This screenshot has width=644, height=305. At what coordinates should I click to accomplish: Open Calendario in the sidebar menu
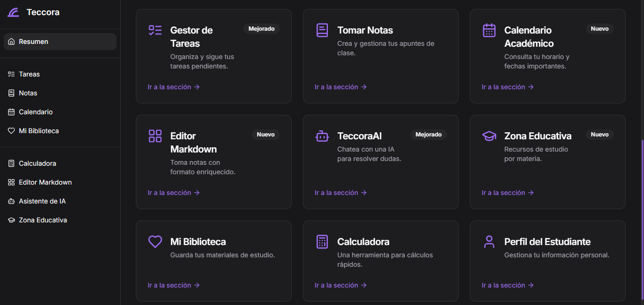[35, 112]
